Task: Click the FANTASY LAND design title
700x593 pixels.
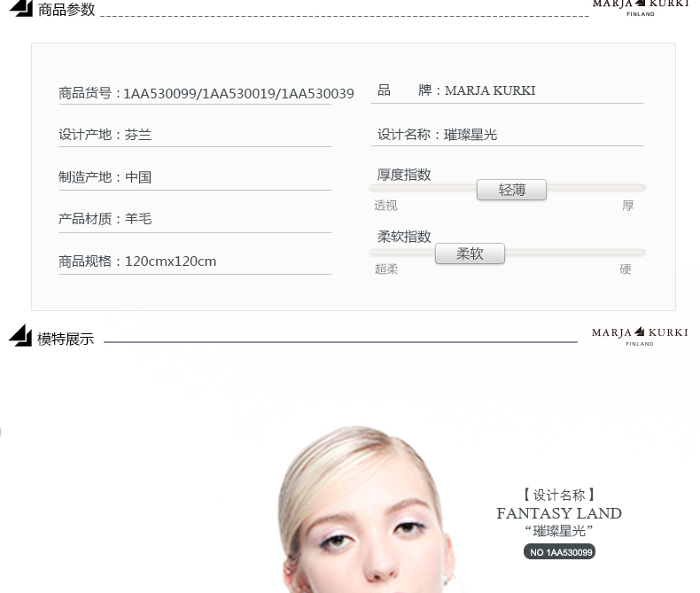Action: click(x=559, y=513)
